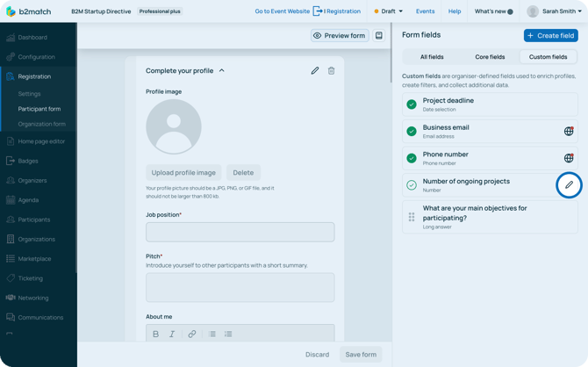Insert numbered list in About me
The image size is (588, 367).
(x=228, y=334)
